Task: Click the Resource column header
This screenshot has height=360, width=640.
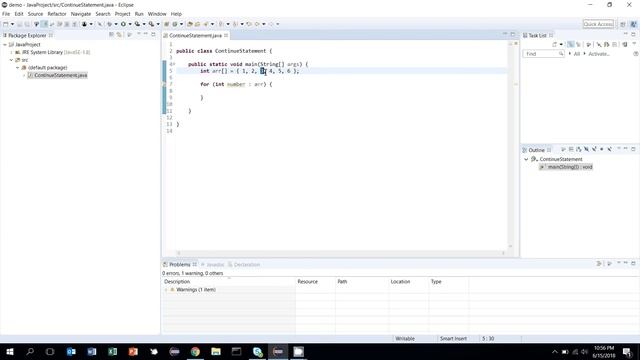Action: (307, 282)
